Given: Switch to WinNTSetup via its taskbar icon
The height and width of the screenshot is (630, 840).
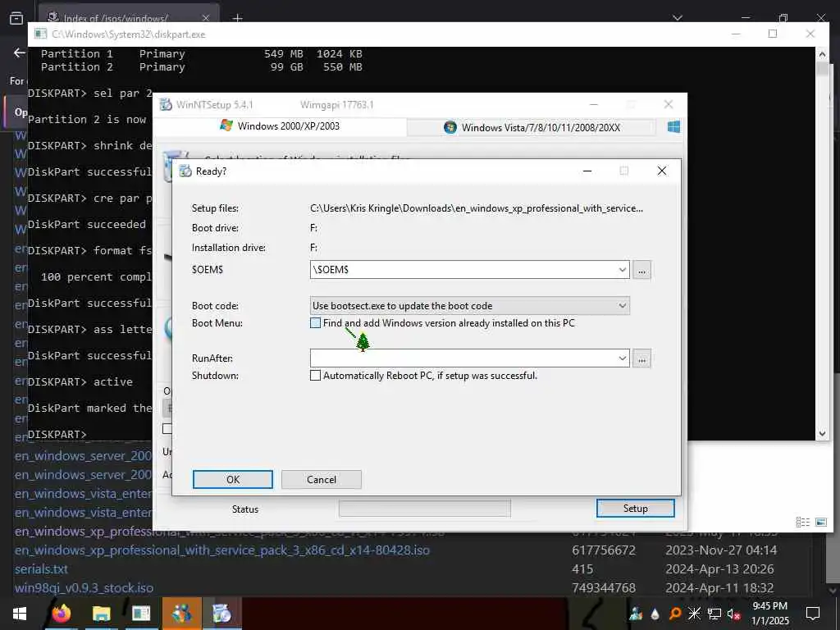Looking at the screenshot, I should pos(221,614).
